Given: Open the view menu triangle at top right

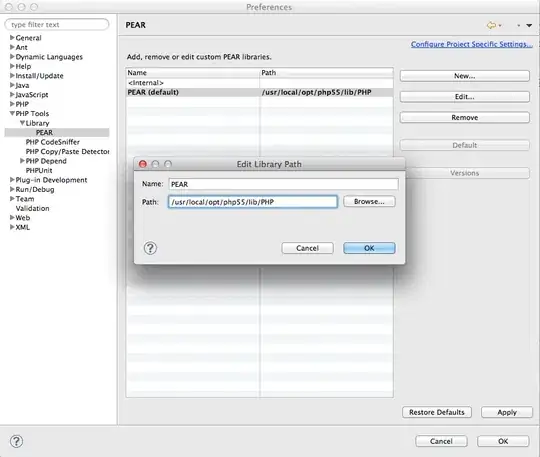Looking at the screenshot, I should click(529, 25).
